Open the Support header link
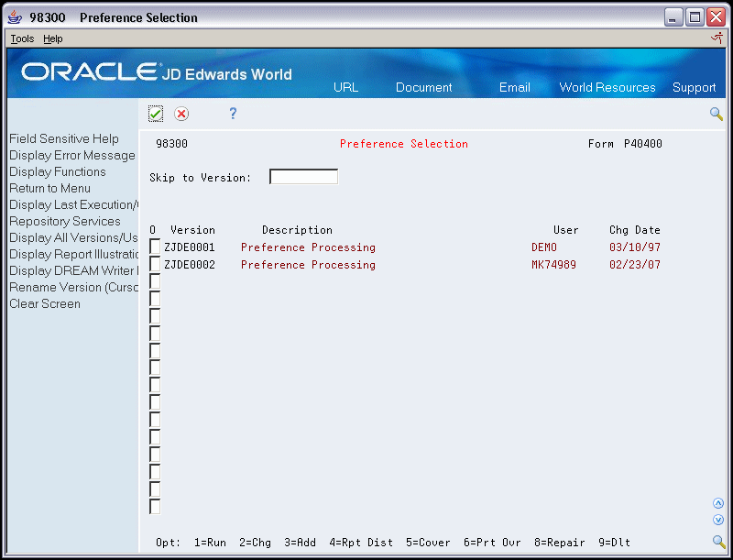This screenshot has height=560, width=733. tap(695, 87)
